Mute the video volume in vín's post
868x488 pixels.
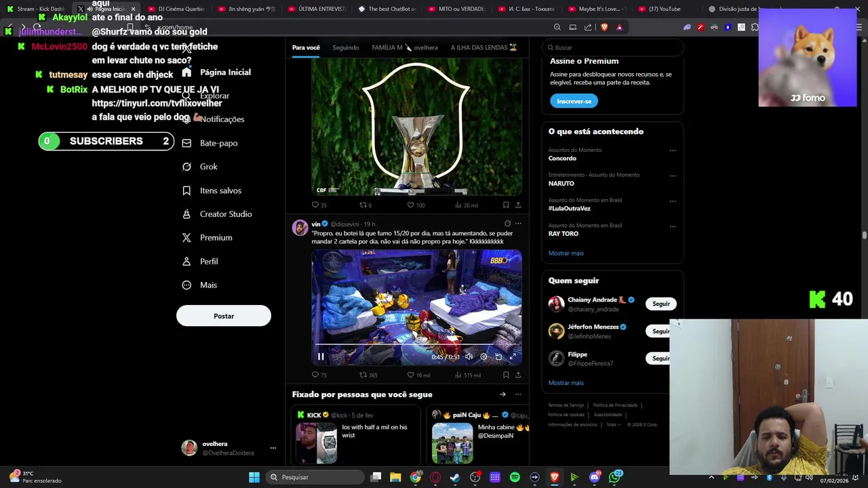tap(469, 357)
